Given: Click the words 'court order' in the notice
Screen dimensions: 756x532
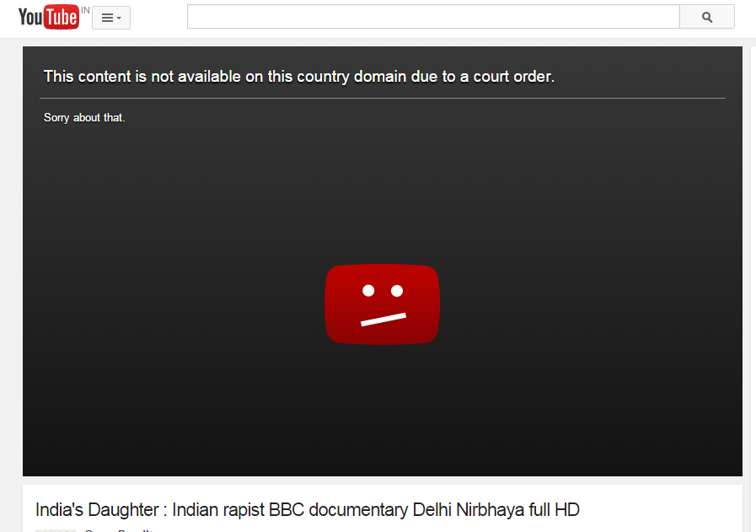Looking at the screenshot, I should tap(512, 76).
